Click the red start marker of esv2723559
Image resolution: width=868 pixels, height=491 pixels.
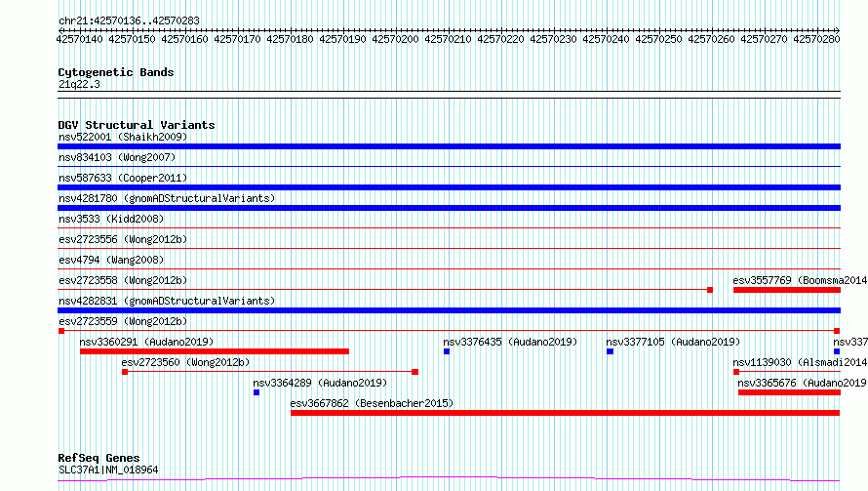pyautogui.click(x=61, y=331)
